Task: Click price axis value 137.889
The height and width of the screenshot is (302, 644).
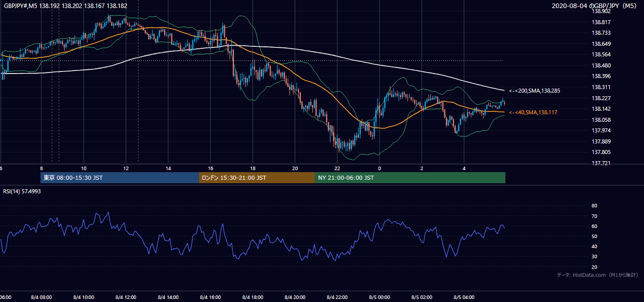Action: coord(601,141)
